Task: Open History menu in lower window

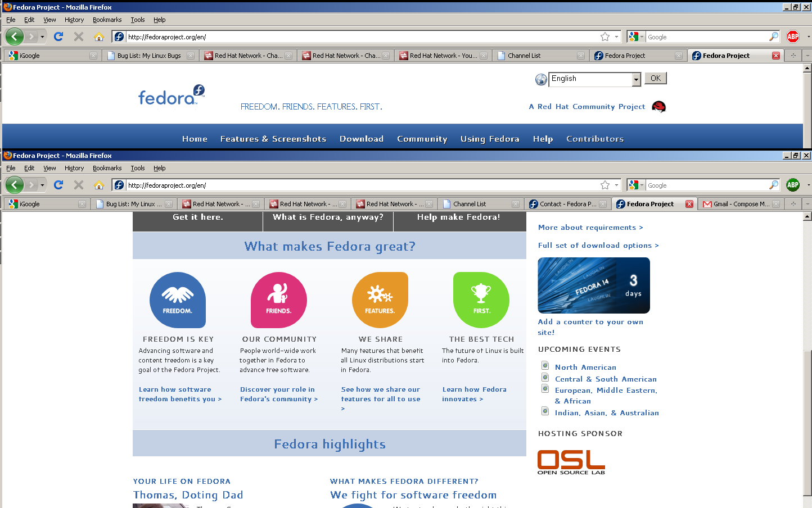Action: pos(74,168)
